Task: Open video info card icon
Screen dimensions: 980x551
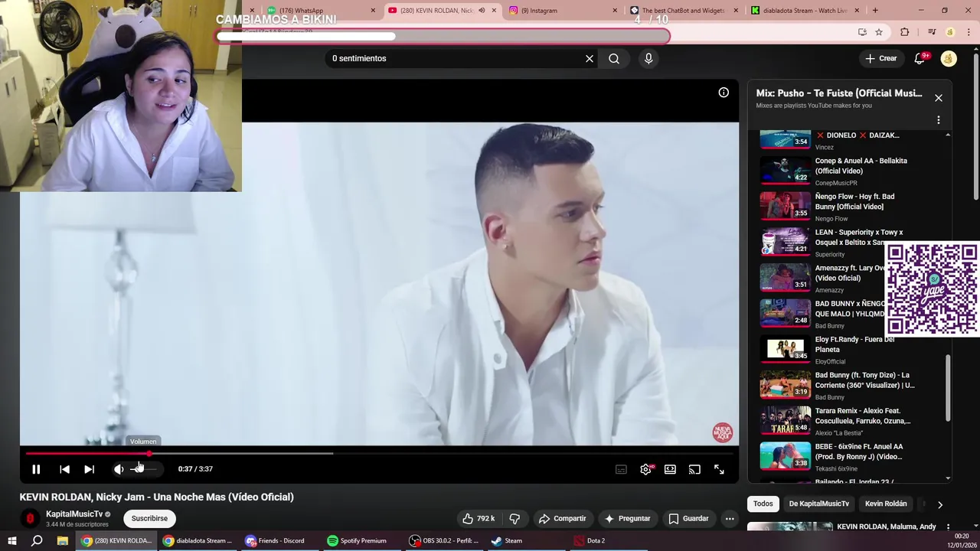Action: [x=724, y=93]
